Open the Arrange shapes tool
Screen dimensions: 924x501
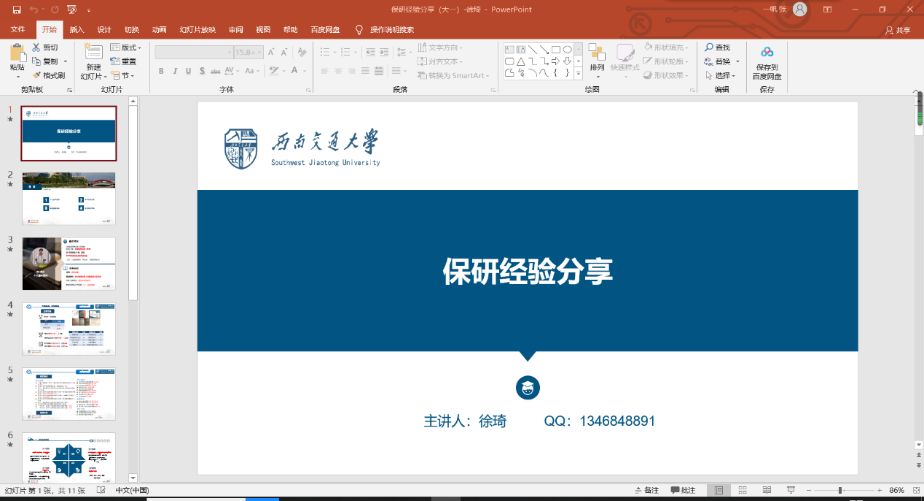click(x=597, y=57)
